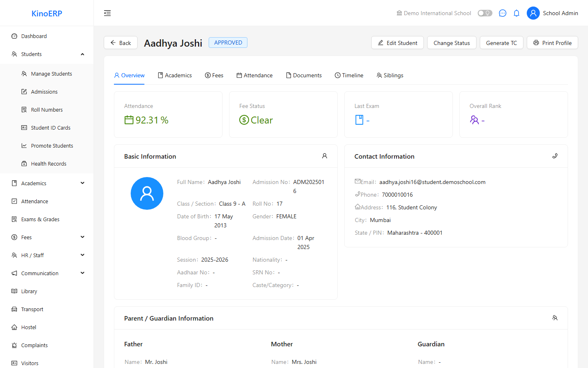The image size is (588, 368).
Task: Click phone number 7000010016
Action: 397,195
